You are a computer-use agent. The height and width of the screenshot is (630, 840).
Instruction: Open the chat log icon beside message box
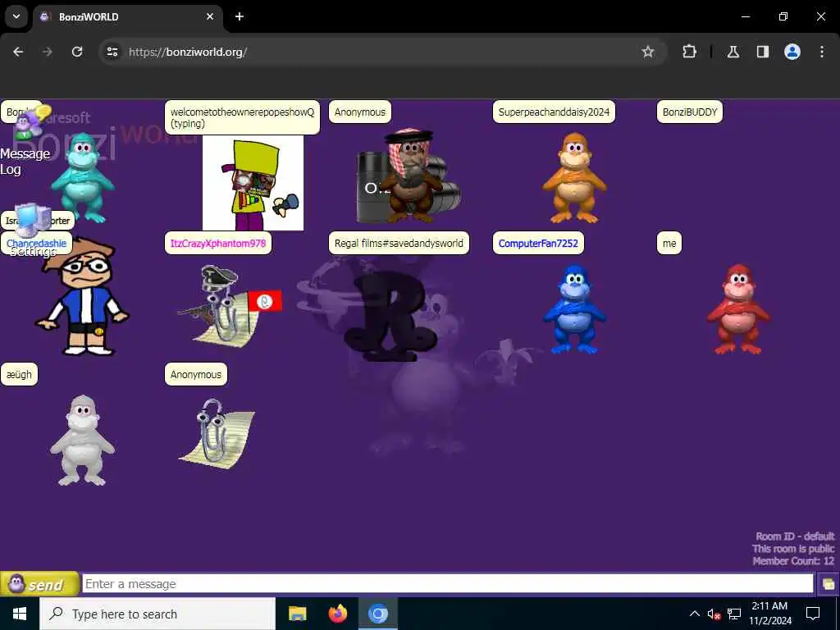(x=829, y=584)
